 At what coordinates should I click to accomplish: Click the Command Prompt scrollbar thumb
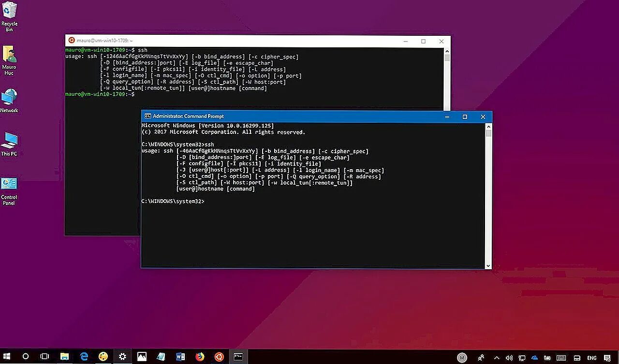click(x=488, y=133)
